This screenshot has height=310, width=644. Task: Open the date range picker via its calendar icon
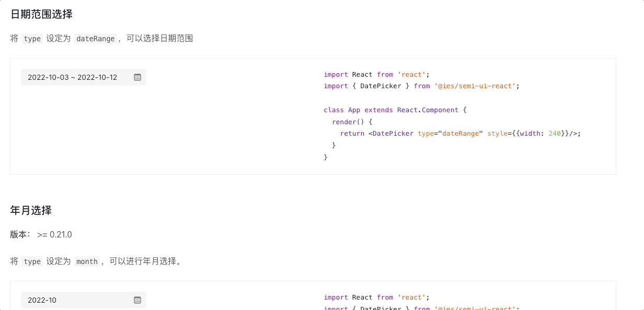coord(137,77)
